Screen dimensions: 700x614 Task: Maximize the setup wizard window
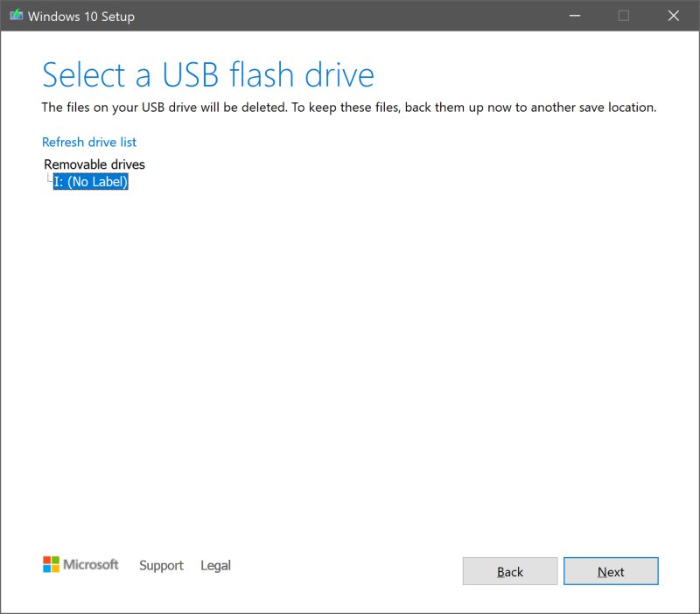point(623,16)
